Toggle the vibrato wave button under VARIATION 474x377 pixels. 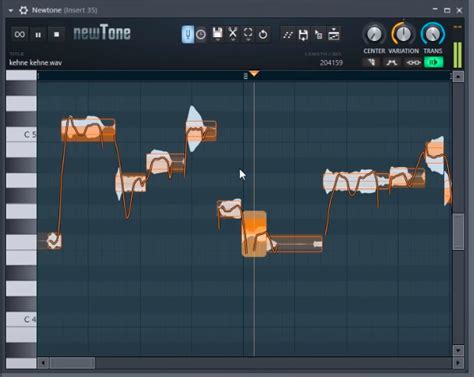(392, 62)
